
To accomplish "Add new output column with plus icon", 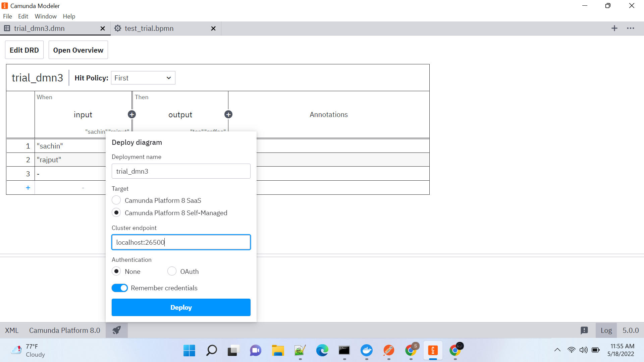I will pyautogui.click(x=228, y=115).
